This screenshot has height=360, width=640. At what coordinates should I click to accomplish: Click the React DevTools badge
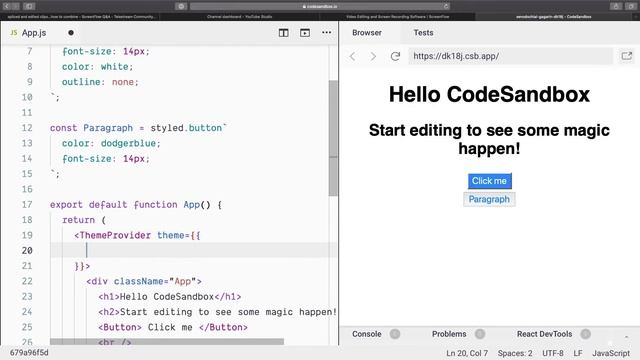point(586,334)
